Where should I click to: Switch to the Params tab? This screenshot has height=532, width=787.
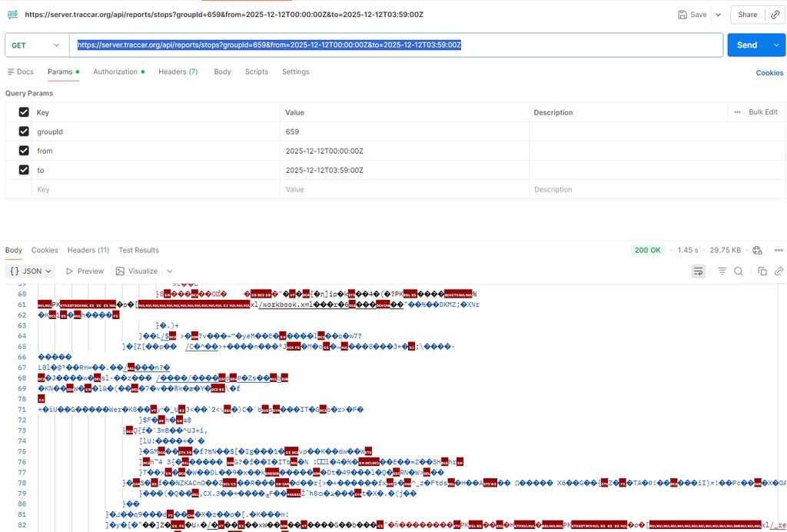[x=63, y=71]
